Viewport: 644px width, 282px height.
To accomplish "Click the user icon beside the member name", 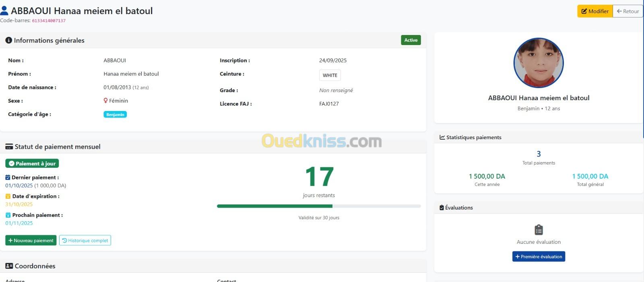I will [x=4, y=10].
